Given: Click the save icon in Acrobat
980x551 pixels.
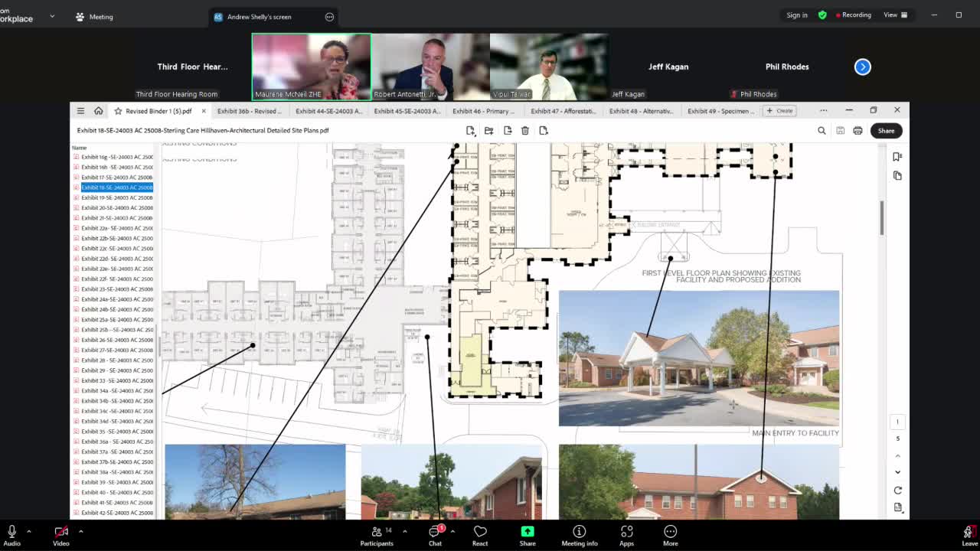Looking at the screenshot, I should [x=840, y=131].
